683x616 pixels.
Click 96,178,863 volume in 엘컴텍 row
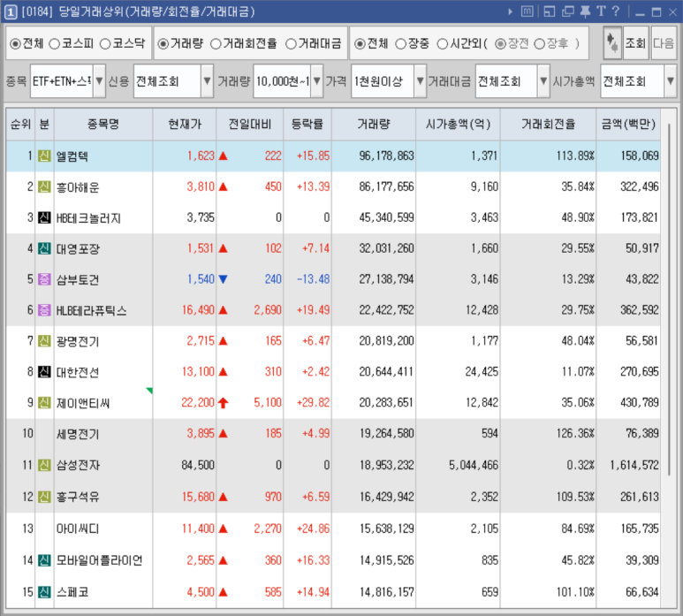pos(386,156)
